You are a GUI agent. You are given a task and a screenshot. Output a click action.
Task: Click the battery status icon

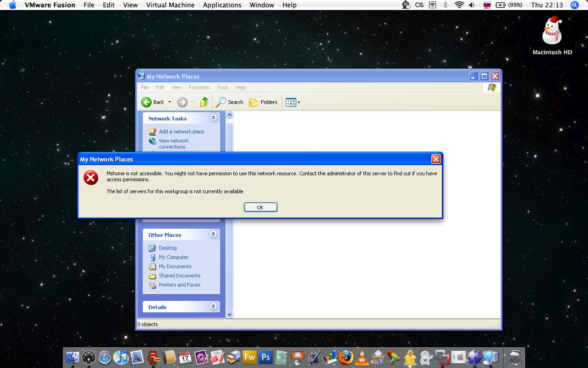[x=500, y=5]
